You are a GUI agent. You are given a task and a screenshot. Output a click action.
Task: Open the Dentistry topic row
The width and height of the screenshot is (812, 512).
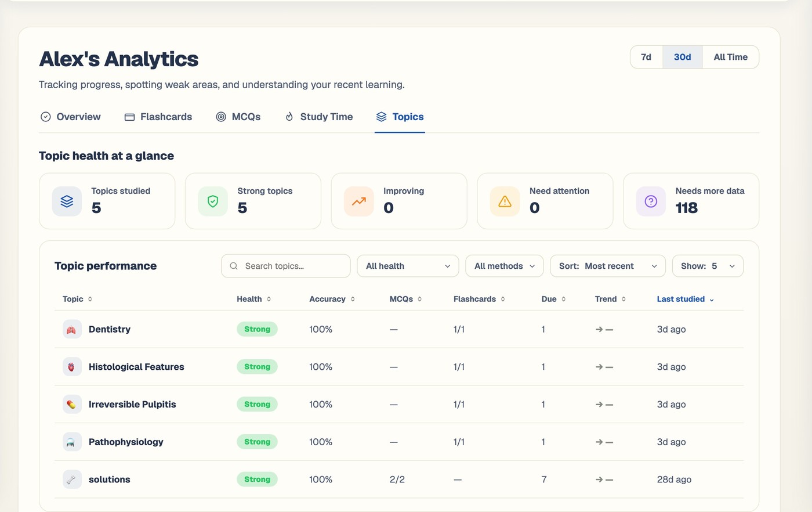point(399,329)
